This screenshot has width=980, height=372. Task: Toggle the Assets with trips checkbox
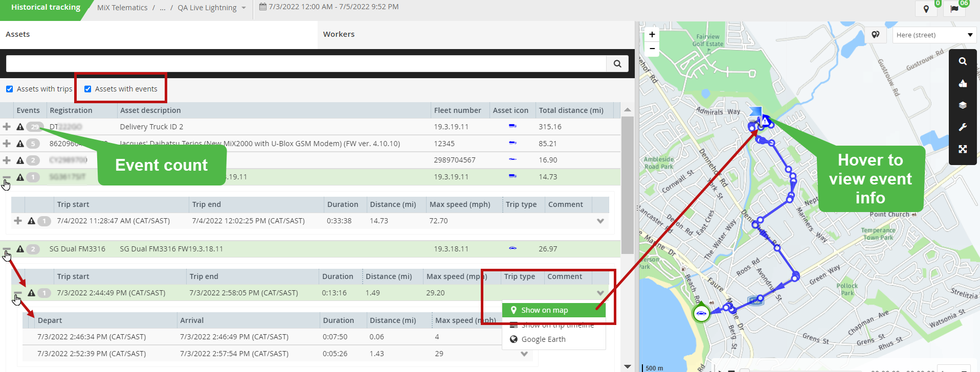coord(9,89)
